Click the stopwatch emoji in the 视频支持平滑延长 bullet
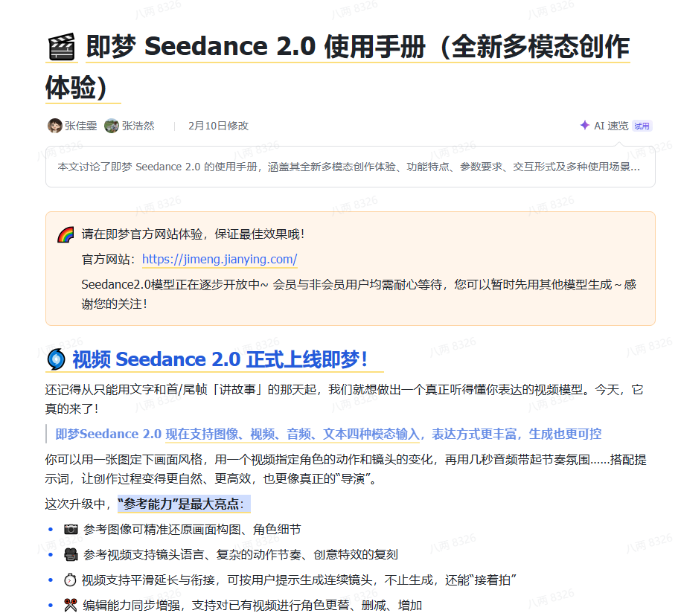The height and width of the screenshot is (616, 681). [70, 580]
